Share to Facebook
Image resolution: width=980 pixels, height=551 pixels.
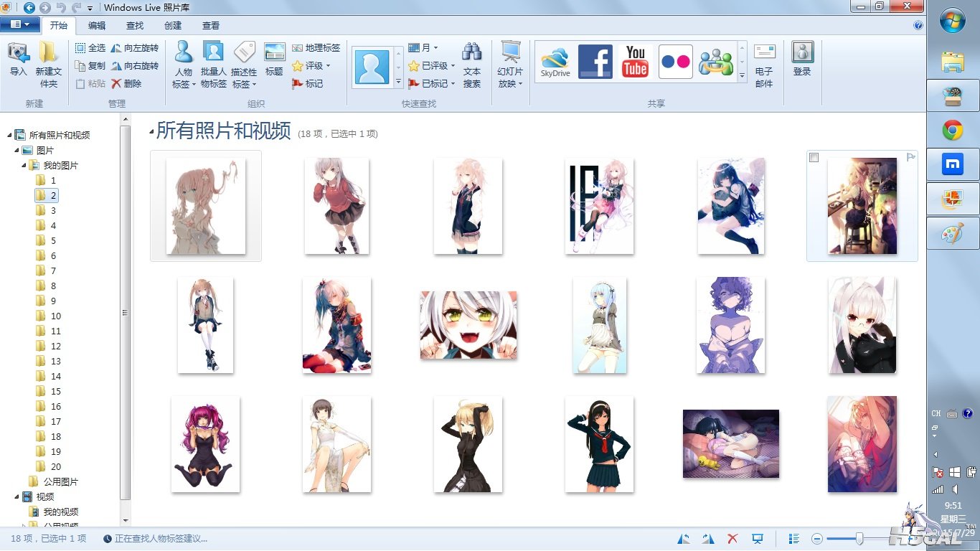pos(595,62)
